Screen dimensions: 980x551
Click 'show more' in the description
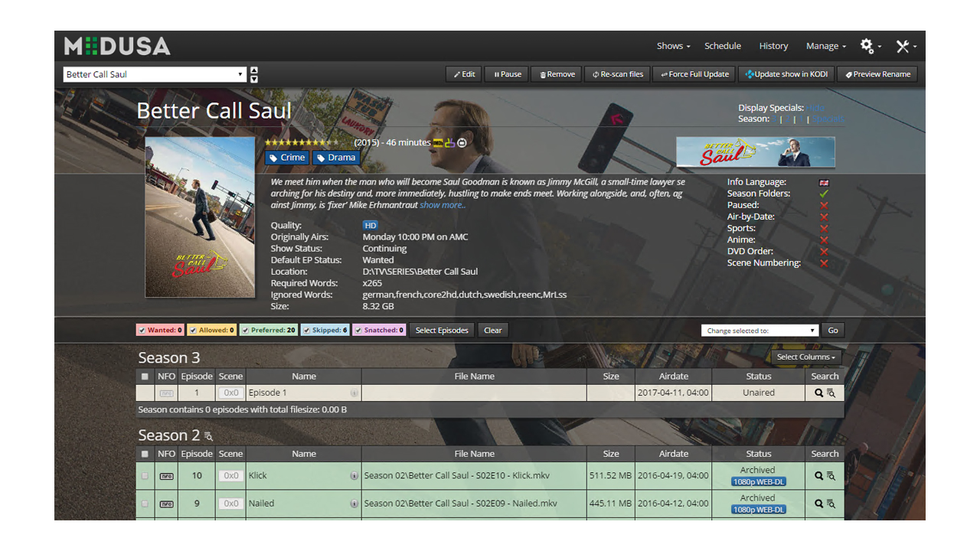tap(443, 204)
